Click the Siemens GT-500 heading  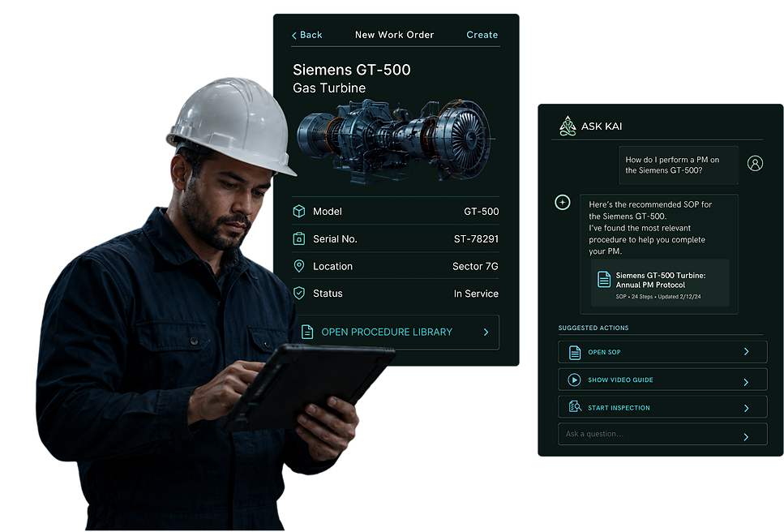[x=352, y=70]
